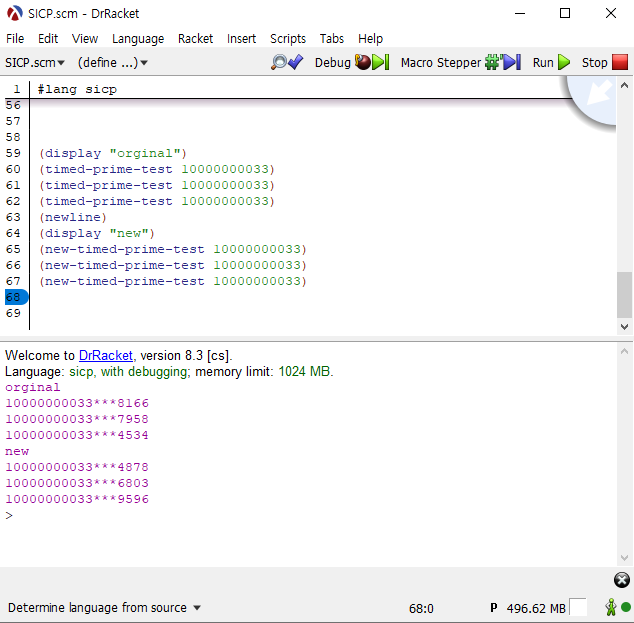Expand the (define ...) definitions dropdown
This screenshot has height=623, width=634.
113,62
